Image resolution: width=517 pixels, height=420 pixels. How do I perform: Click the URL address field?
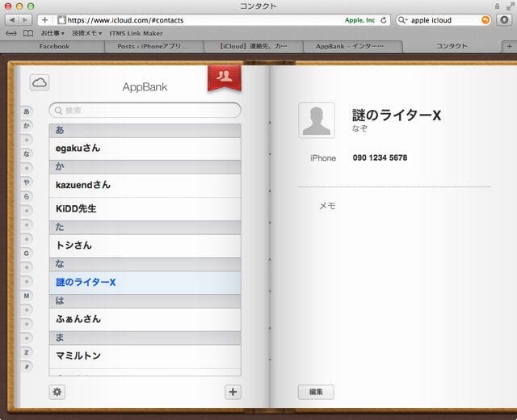pyautogui.click(x=198, y=20)
